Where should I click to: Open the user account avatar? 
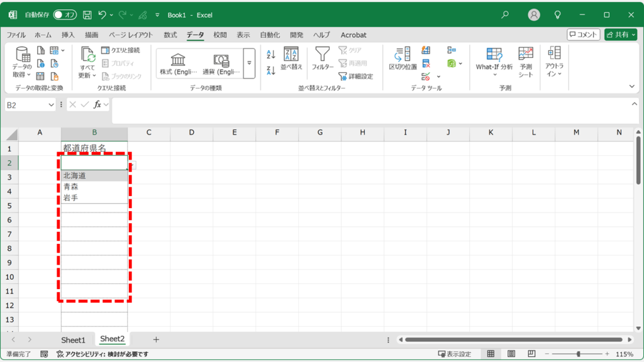533,15
